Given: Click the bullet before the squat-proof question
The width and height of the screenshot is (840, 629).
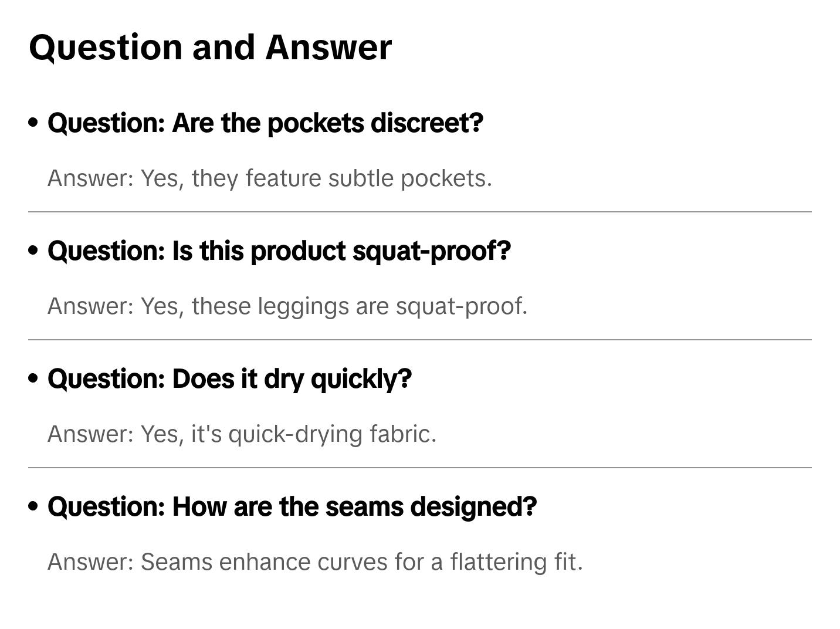Looking at the screenshot, I should tap(33, 251).
